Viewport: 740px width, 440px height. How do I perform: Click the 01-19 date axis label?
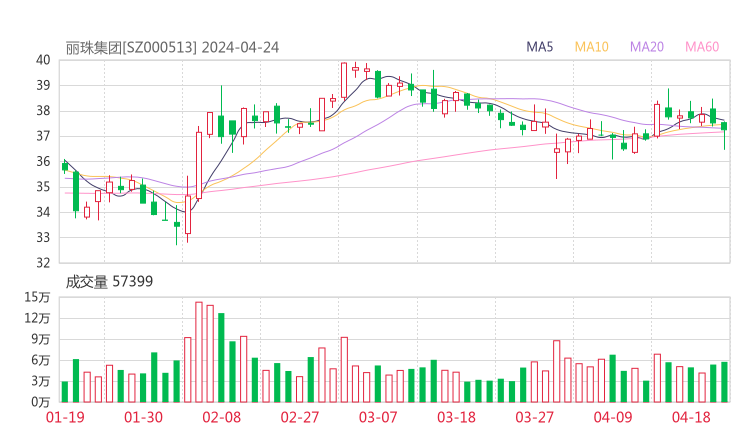[65, 417]
